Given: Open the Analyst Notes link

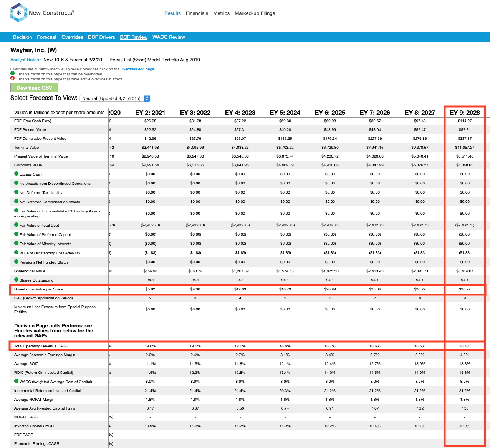Looking at the screenshot, I should [x=25, y=60].
